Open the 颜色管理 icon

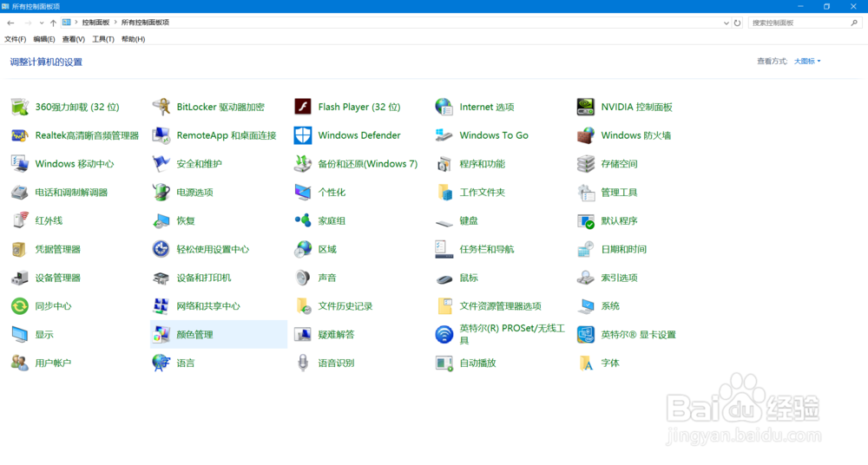(x=161, y=334)
